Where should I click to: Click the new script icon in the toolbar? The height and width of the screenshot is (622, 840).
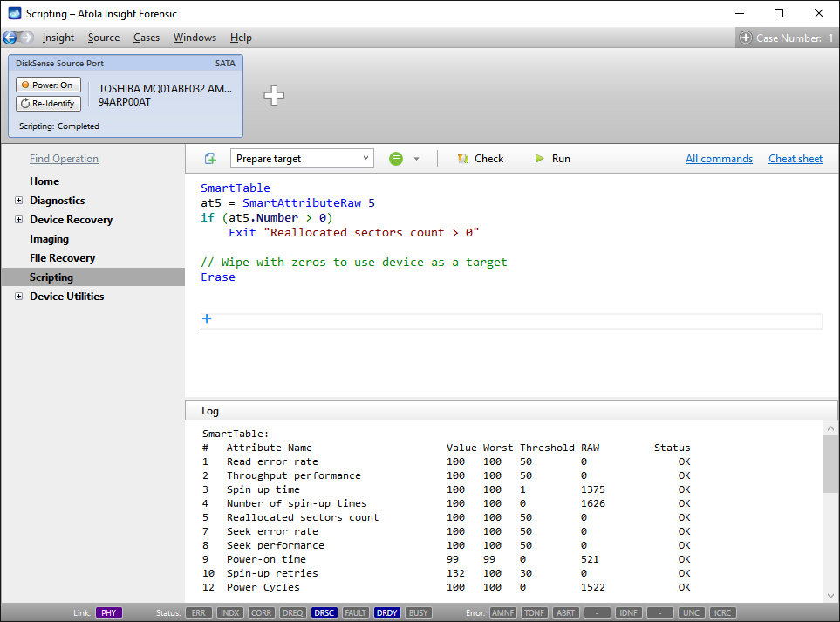pyautogui.click(x=210, y=159)
